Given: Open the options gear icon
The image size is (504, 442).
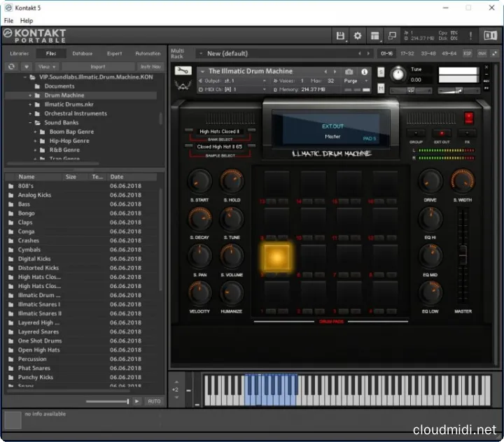Looking at the screenshot, I should pyautogui.click(x=358, y=36).
